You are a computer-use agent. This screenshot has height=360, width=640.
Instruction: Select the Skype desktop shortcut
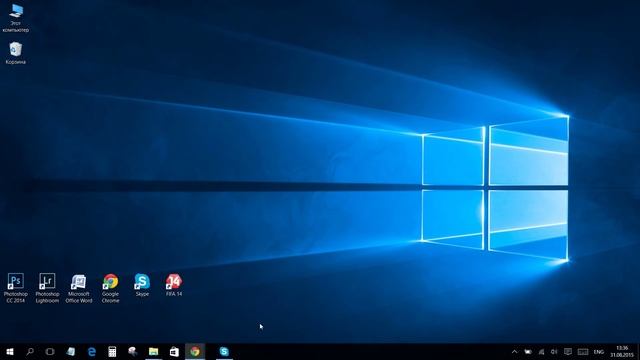[x=142, y=285]
